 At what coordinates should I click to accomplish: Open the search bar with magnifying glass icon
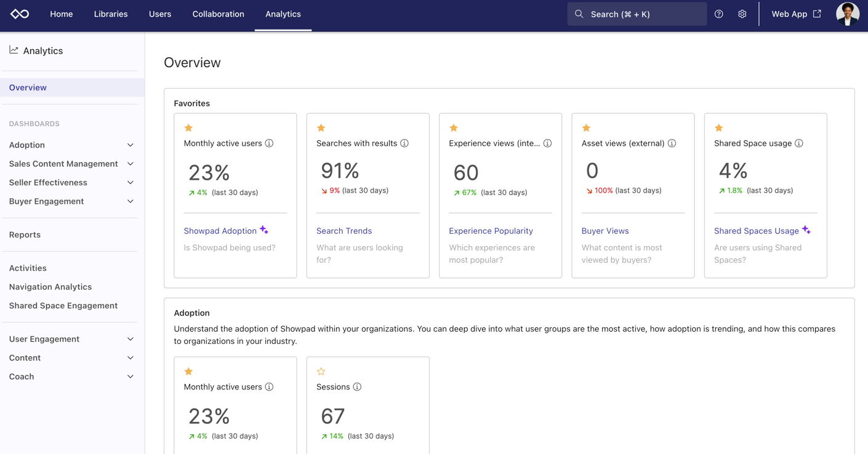(x=637, y=14)
